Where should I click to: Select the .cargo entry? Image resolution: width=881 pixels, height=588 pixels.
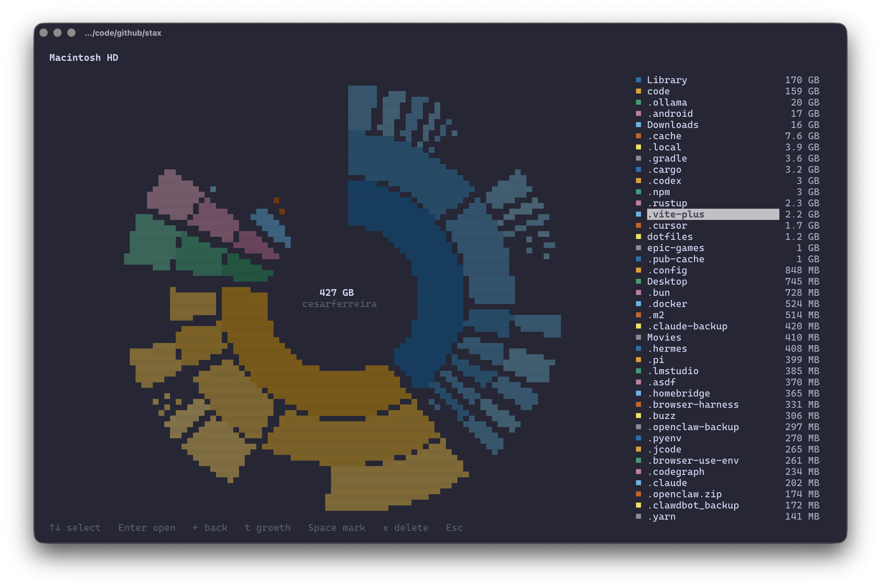[727, 169]
